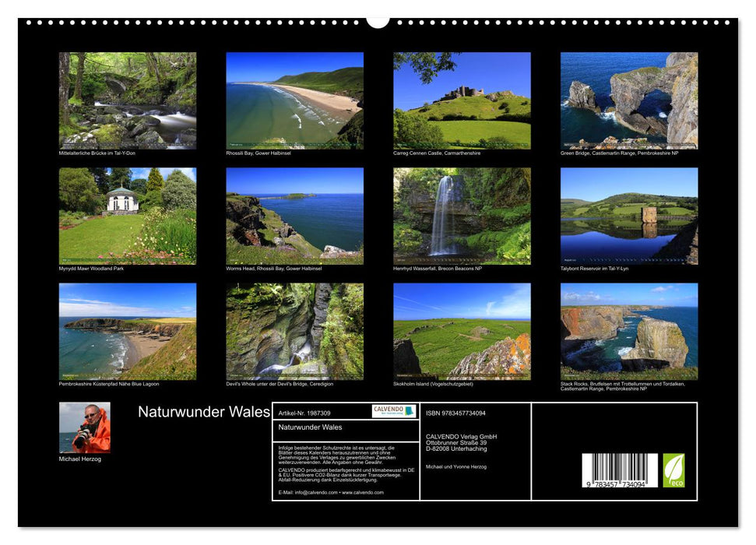The height and width of the screenshot is (545, 756).
Task: Click the blue CALVENDO square emblem
Action: tap(409, 412)
